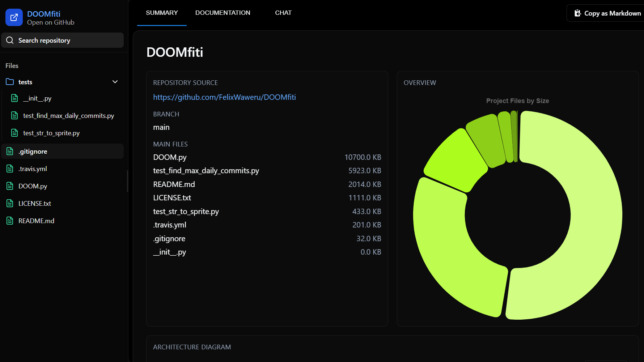The width and height of the screenshot is (644, 362).
Task: Open the CHAT tab
Action: [x=283, y=13]
